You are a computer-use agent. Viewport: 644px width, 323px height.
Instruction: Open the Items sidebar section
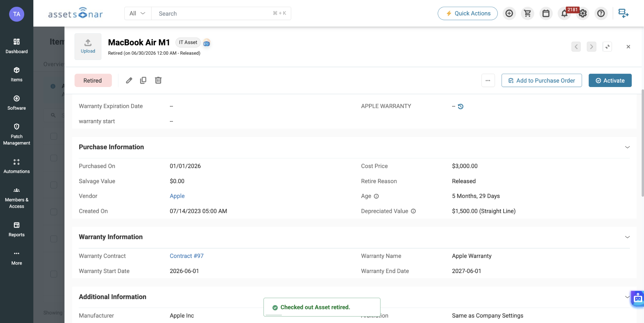tap(17, 74)
